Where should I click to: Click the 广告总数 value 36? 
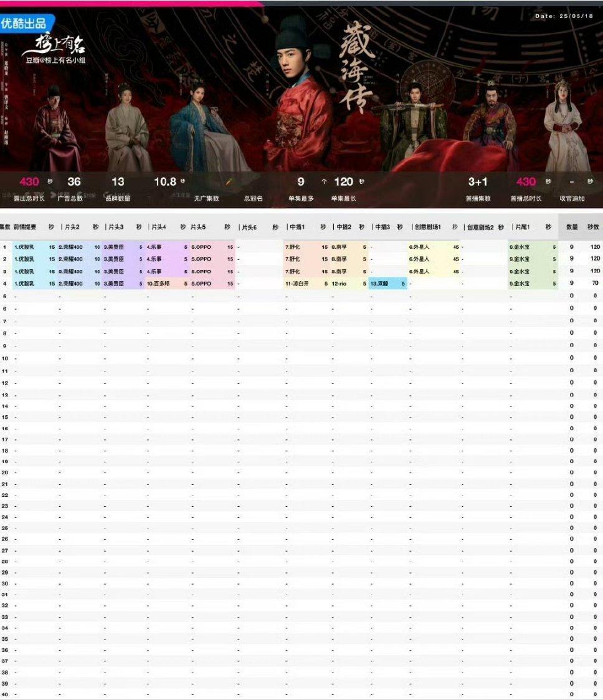pyautogui.click(x=74, y=181)
